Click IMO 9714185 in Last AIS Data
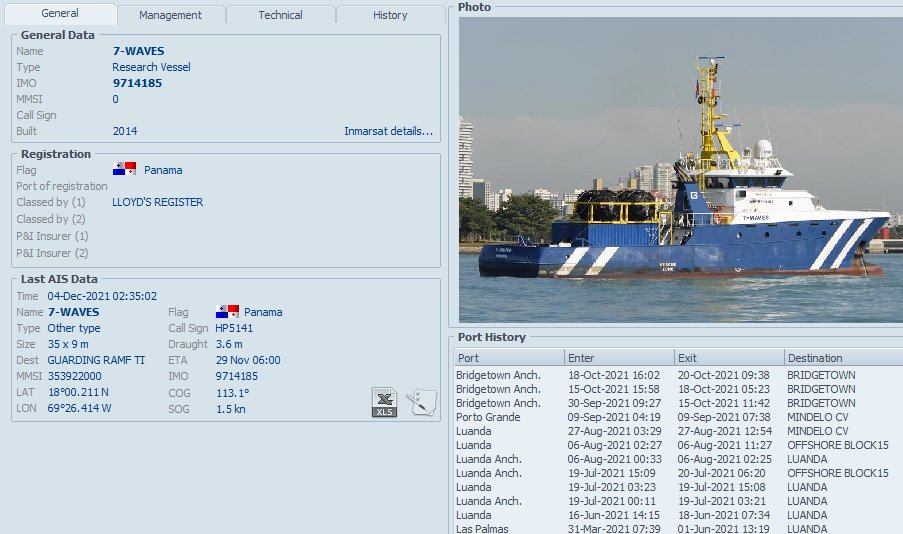Image resolution: width=903 pixels, height=534 pixels. [x=237, y=376]
